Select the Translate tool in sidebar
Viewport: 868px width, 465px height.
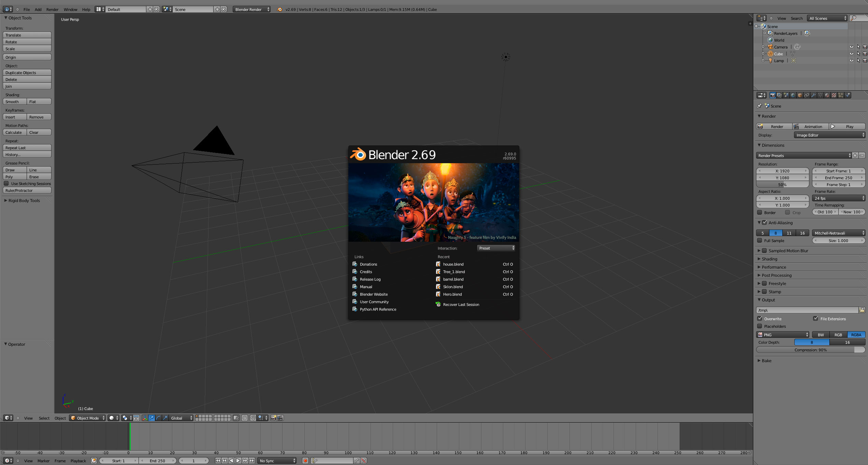27,35
